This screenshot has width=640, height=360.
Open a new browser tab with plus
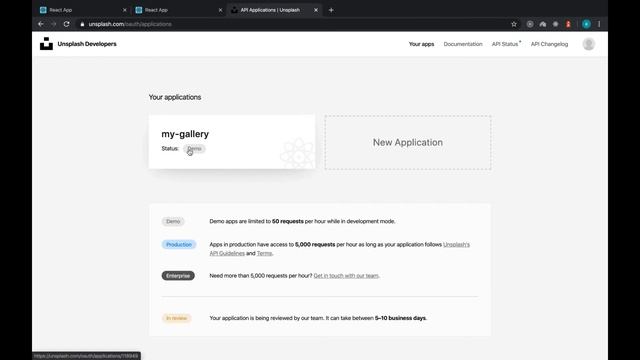click(x=331, y=10)
